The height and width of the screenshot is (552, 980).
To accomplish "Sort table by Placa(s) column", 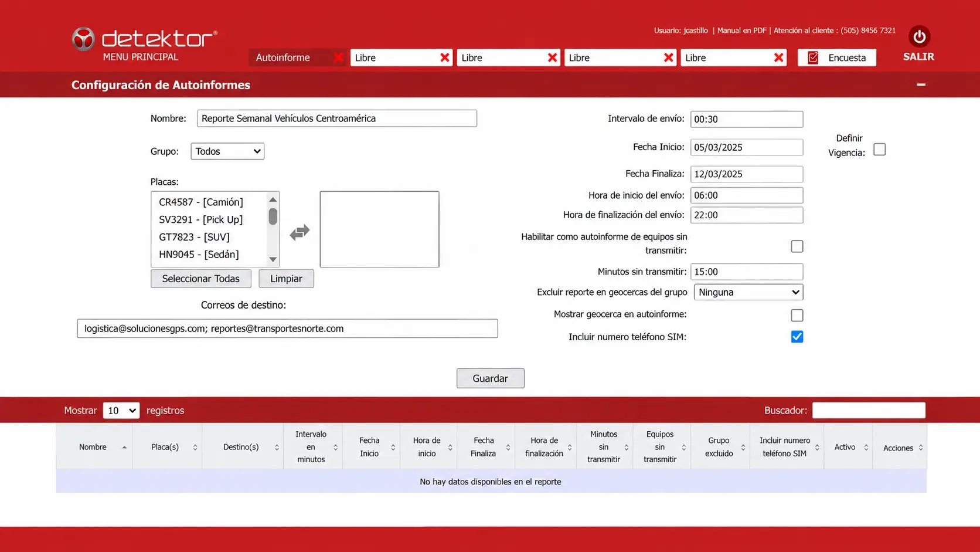I will (x=167, y=447).
